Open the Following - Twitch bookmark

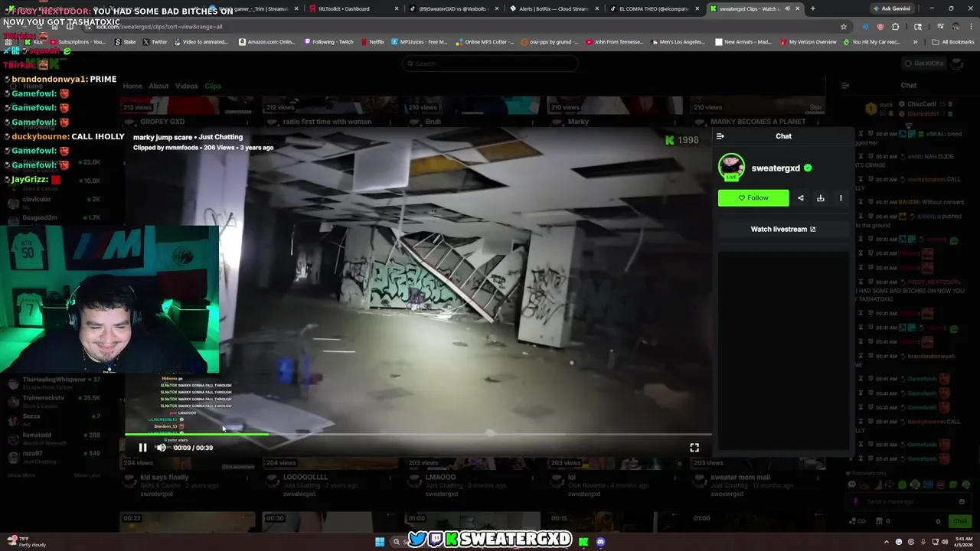click(328, 42)
